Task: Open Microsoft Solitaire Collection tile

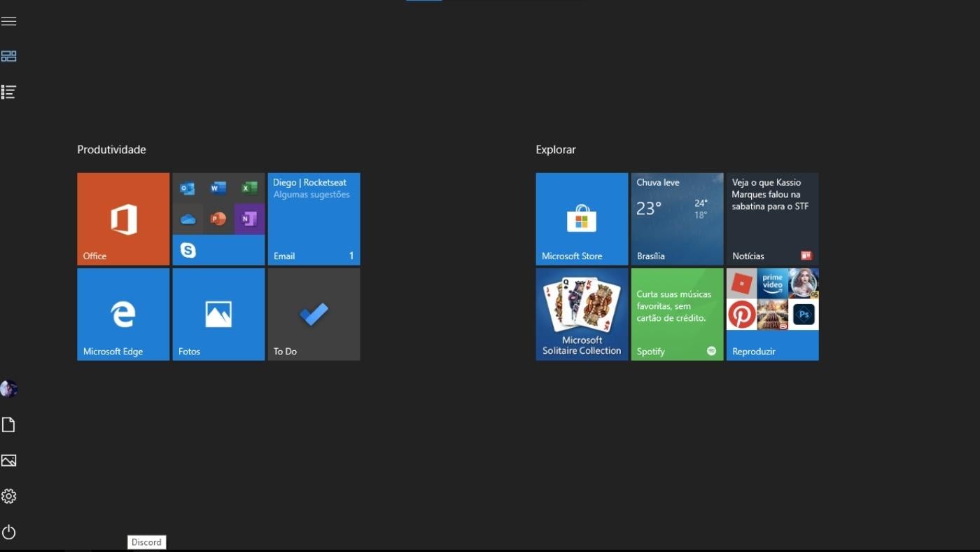Action: [582, 314]
